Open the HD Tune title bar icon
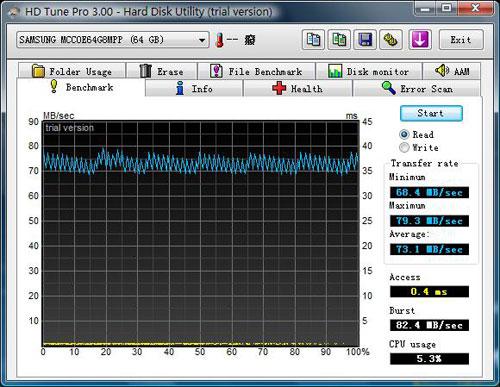The height and width of the screenshot is (387, 500). [14, 12]
